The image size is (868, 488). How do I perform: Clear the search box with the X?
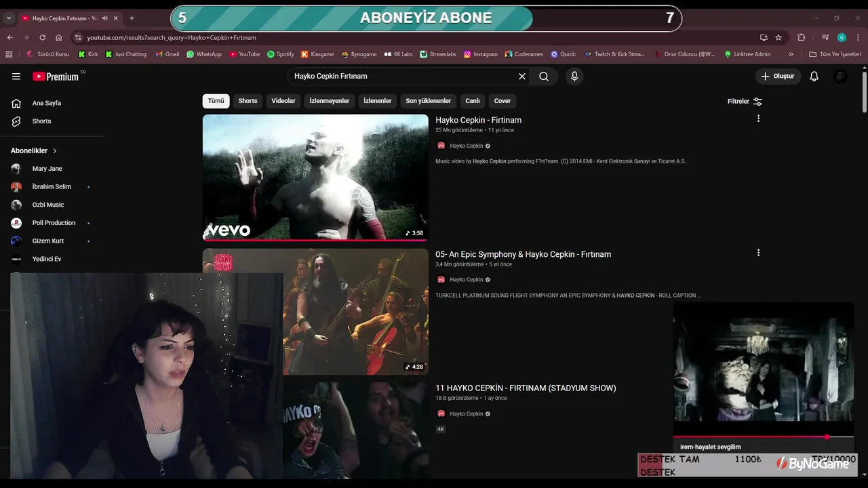point(522,77)
